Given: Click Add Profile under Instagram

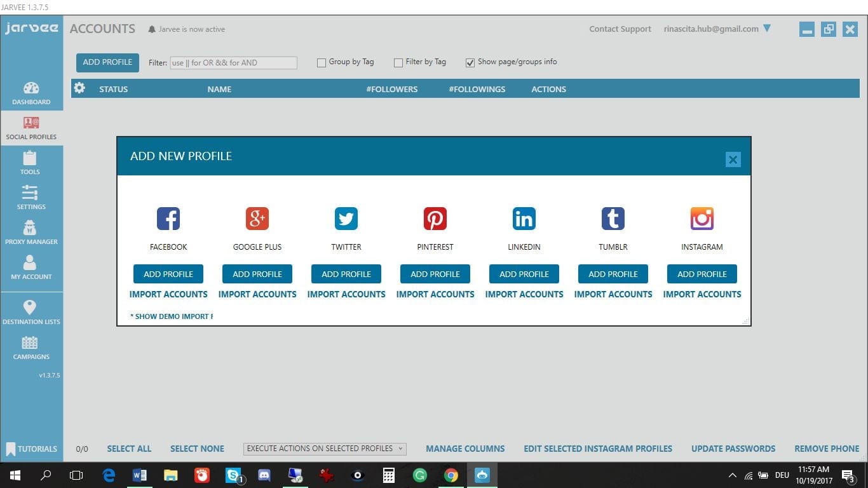Looking at the screenshot, I should coord(702,274).
